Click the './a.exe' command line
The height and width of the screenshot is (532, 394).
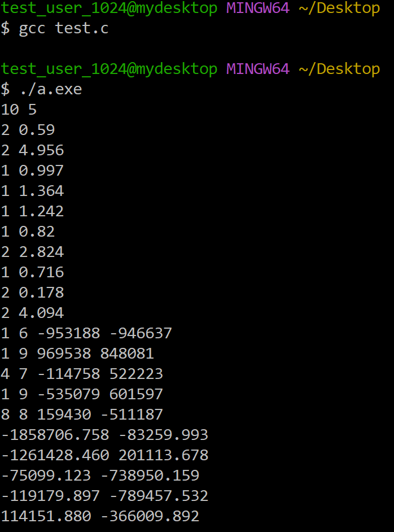pyautogui.click(x=41, y=89)
